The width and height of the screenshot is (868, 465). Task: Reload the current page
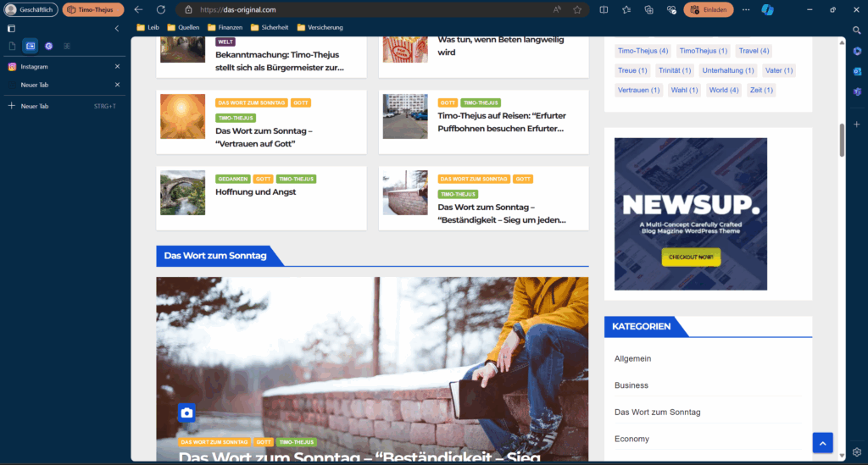160,9
